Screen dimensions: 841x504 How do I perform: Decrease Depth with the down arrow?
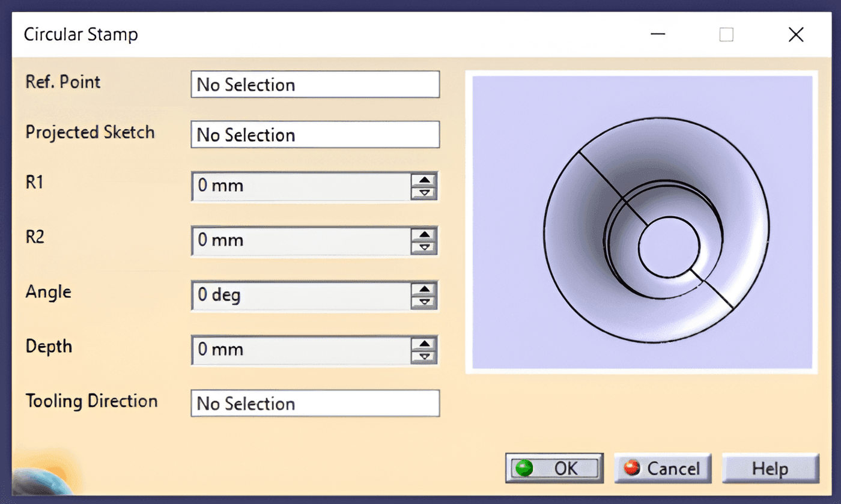click(x=425, y=357)
